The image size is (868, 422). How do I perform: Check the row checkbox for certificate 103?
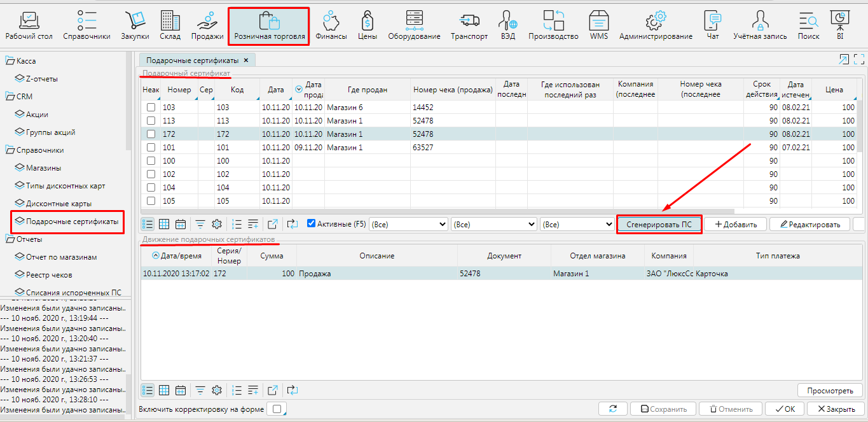pos(151,108)
